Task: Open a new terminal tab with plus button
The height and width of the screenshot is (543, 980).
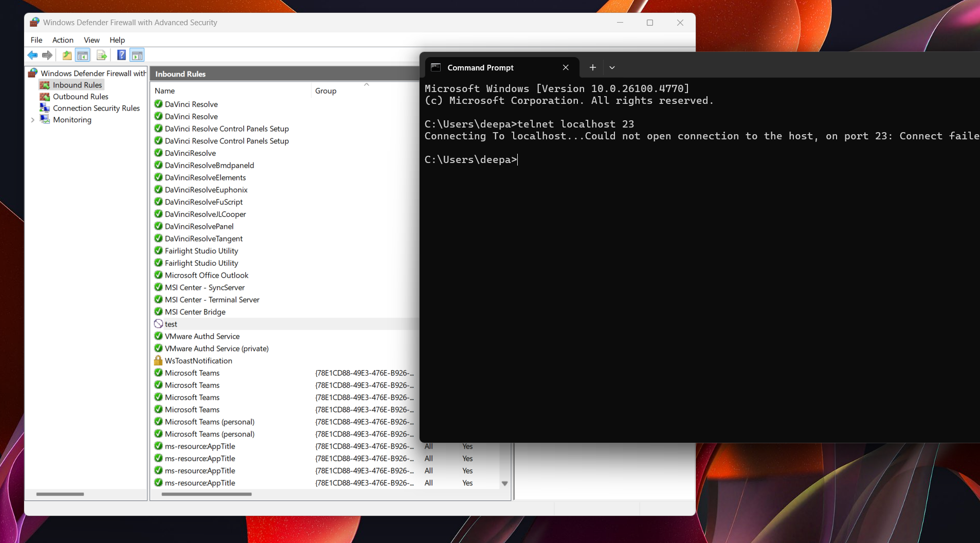Action: [x=593, y=67]
